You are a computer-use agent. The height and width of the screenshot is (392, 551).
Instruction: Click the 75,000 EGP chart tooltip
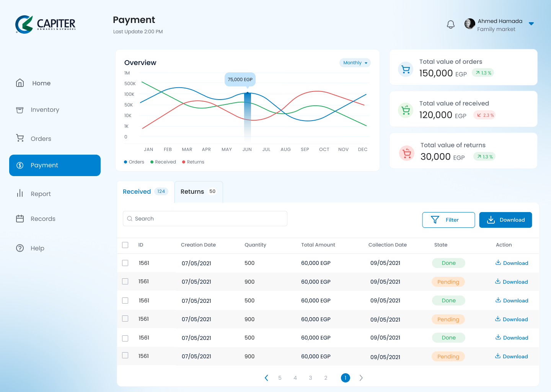pos(240,80)
